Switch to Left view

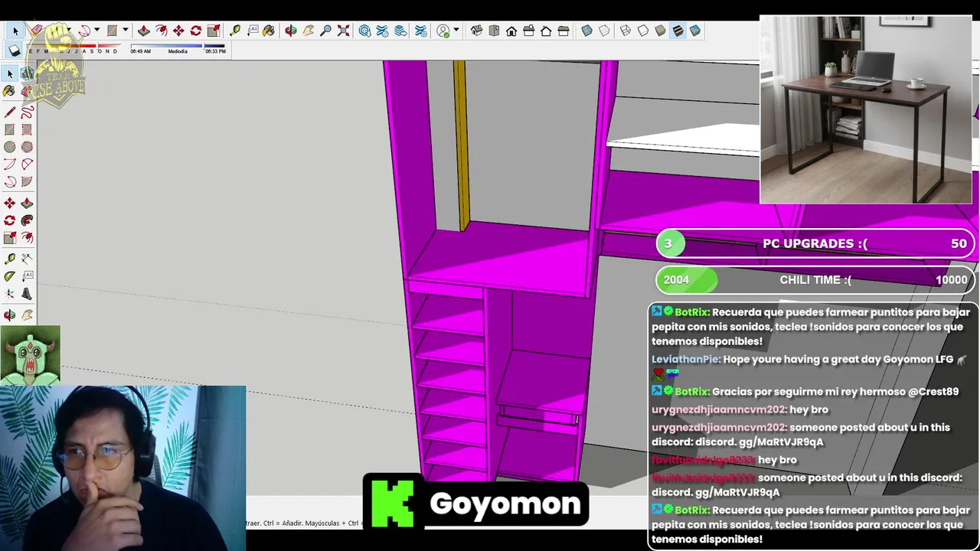coord(563,31)
